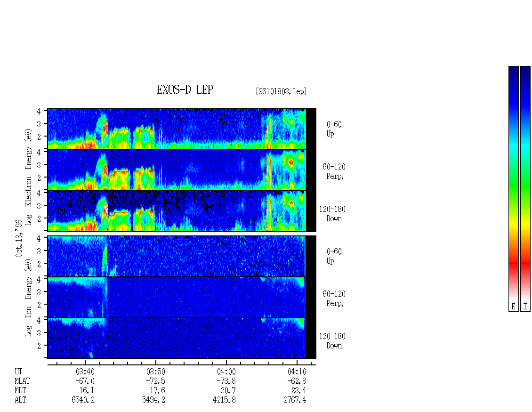Click the MLAT row label
This screenshot has height=412, width=532.
[x=23, y=381]
